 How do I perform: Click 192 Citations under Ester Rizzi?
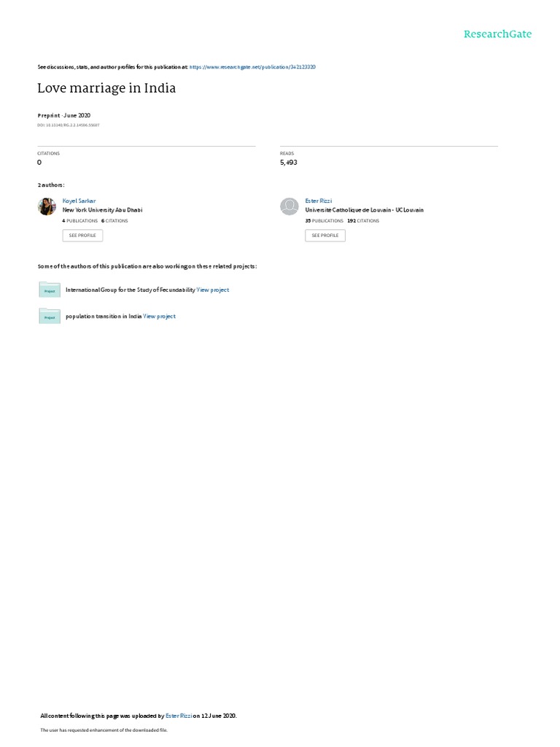coord(363,221)
